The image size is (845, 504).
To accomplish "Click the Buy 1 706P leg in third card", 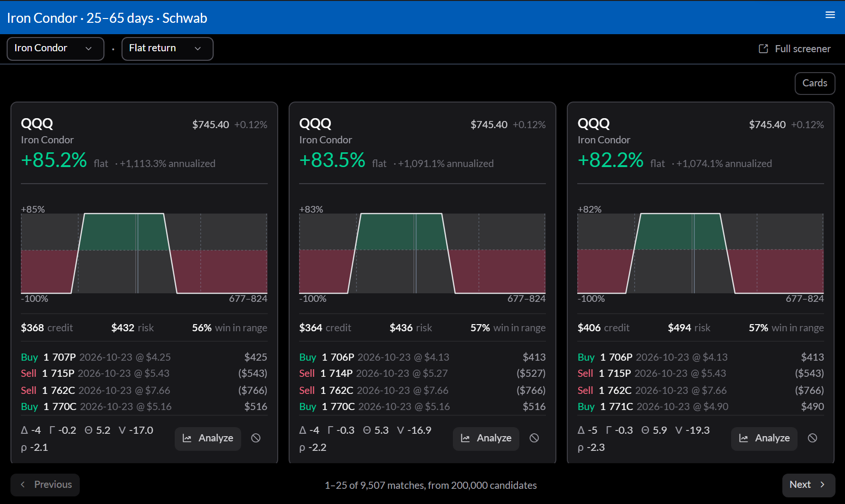I will click(x=701, y=357).
